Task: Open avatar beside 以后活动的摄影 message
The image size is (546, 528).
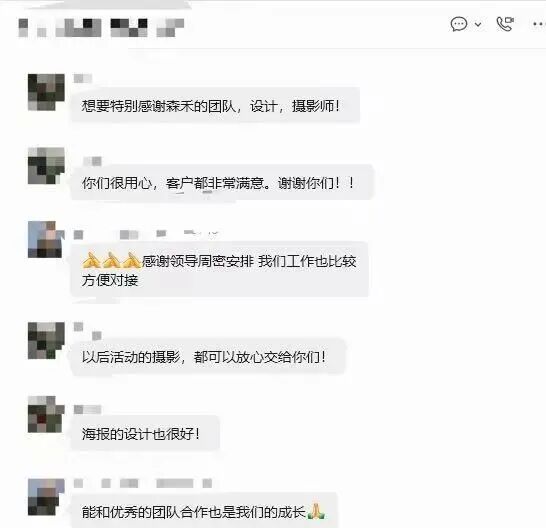Action: tap(46, 341)
